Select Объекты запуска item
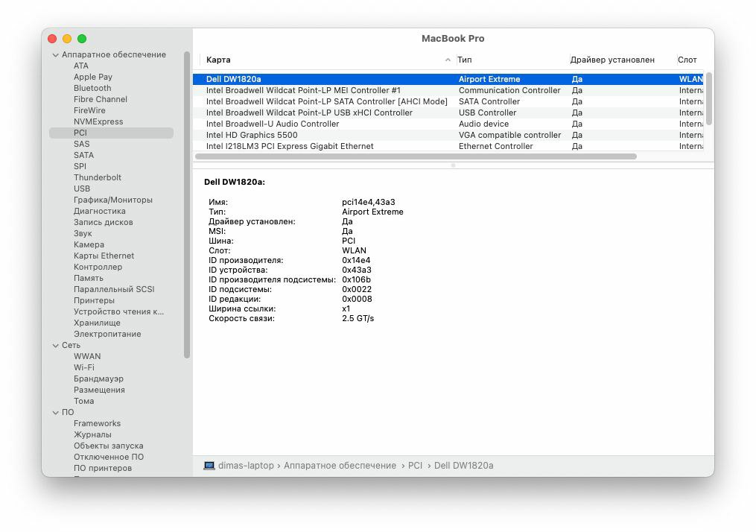Image resolution: width=756 pixels, height=532 pixels. 109,446
